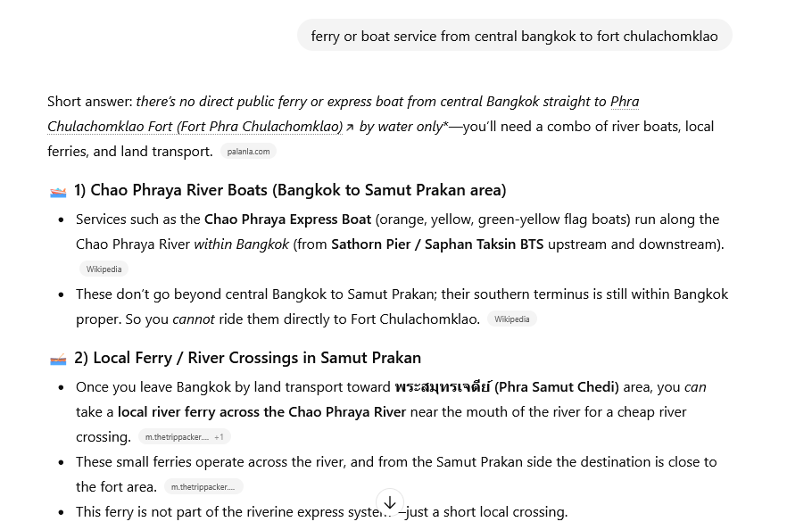Click the bold 'local river ferry across the Chao Phraya River' text
Image resolution: width=812 pixels, height=530 pixels.
pos(261,412)
